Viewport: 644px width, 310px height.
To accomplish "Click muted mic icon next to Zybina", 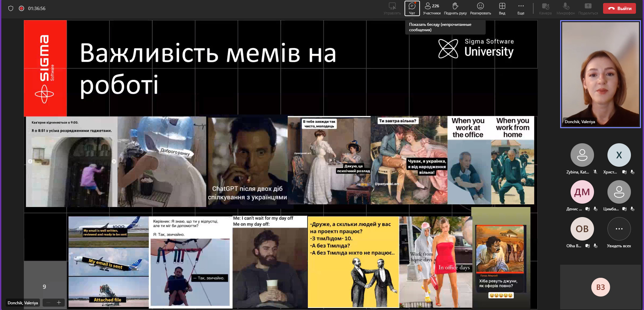I will pyautogui.click(x=595, y=172).
